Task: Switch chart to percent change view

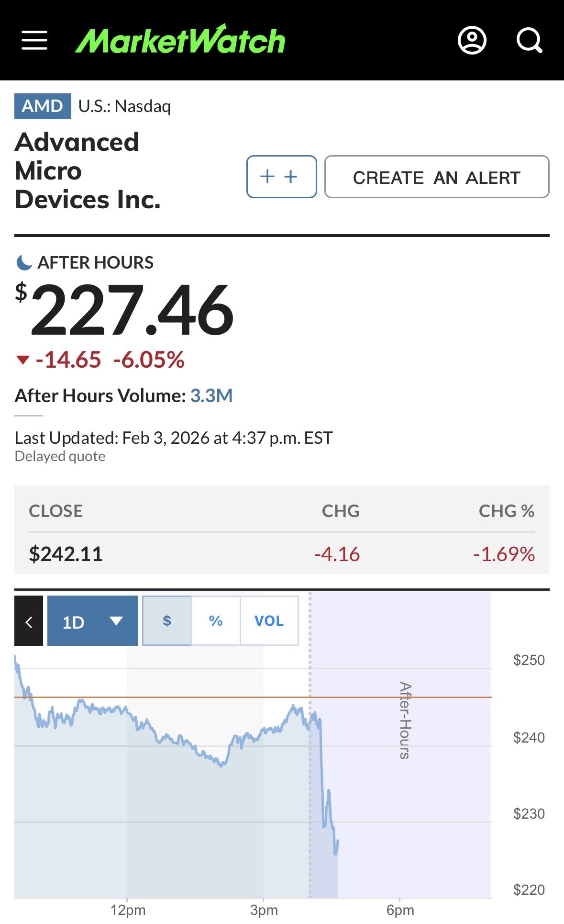Action: (x=216, y=621)
